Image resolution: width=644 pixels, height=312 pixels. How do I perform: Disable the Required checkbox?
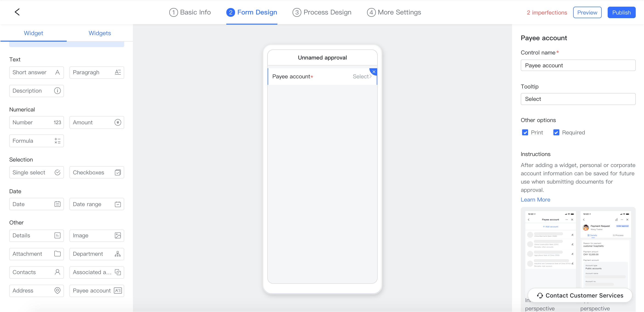coord(556,132)
